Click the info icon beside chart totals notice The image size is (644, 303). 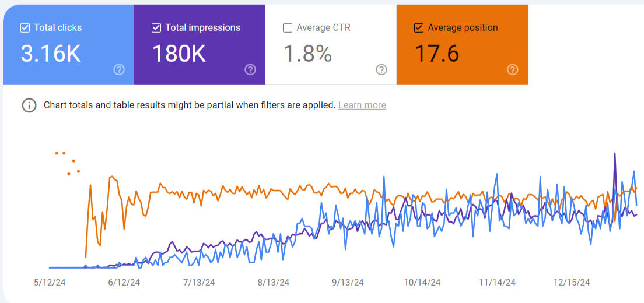(29, 105)
